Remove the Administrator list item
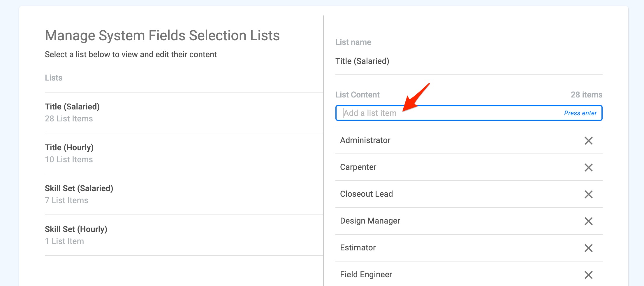The width and height of the screenshot is (644, 286). [x=588, y=141]
